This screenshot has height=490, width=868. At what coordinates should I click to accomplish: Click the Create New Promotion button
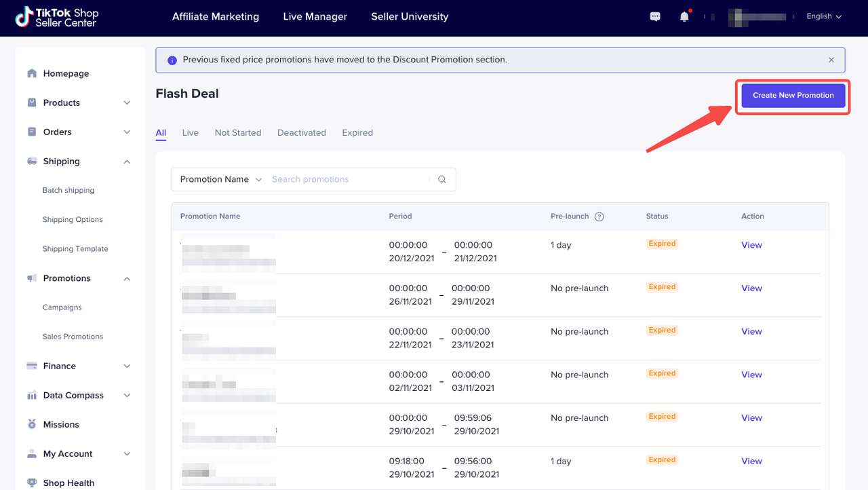[793, 96]
